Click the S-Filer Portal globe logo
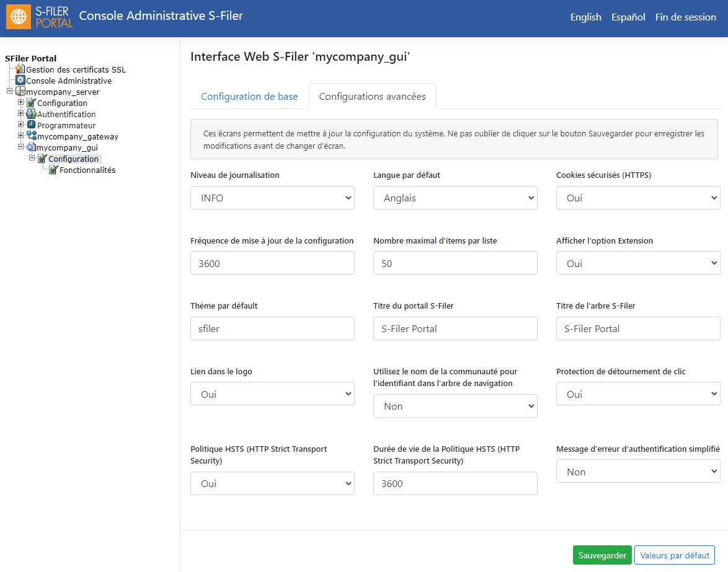 pyautogui.click(x=19, y=17)
